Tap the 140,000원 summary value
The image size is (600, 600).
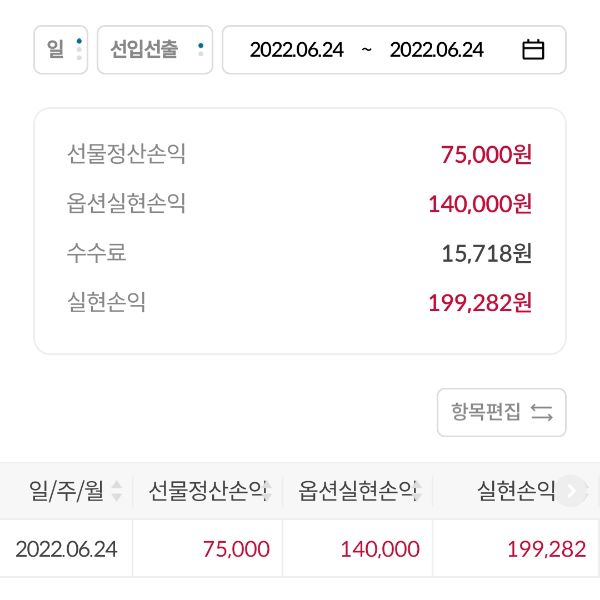point(479,204)
